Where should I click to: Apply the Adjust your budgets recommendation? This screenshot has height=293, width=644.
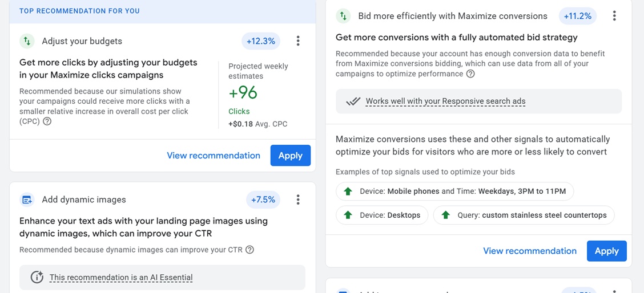[x=290, y=156]
